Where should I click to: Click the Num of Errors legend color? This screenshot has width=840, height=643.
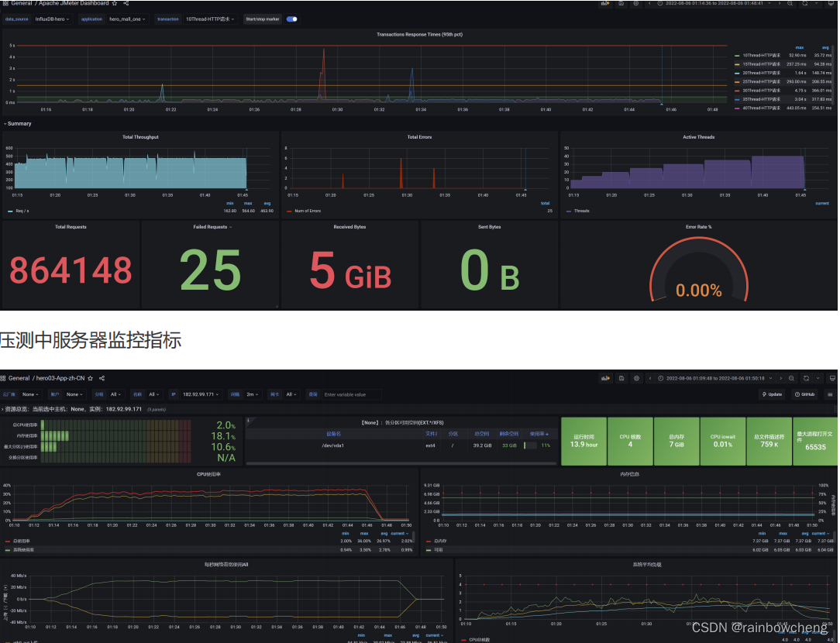(x=289, y=211)
